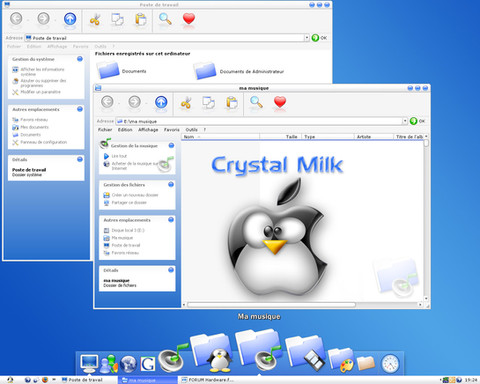Collapse the Gestion des fichiers panel
The width and height of the screenshot is (480, 384).
coord(171,184)
